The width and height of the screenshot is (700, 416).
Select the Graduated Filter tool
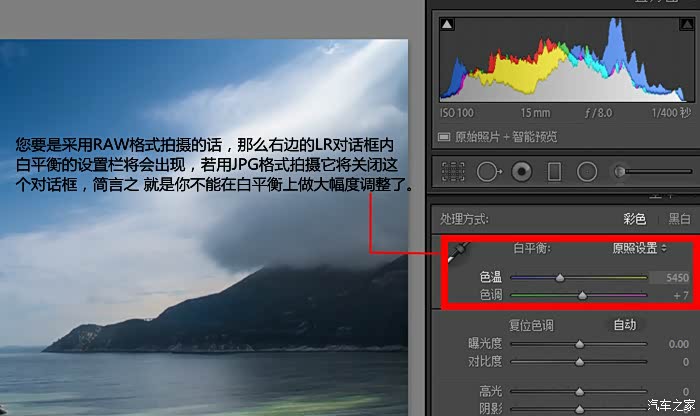coord(554,172)
